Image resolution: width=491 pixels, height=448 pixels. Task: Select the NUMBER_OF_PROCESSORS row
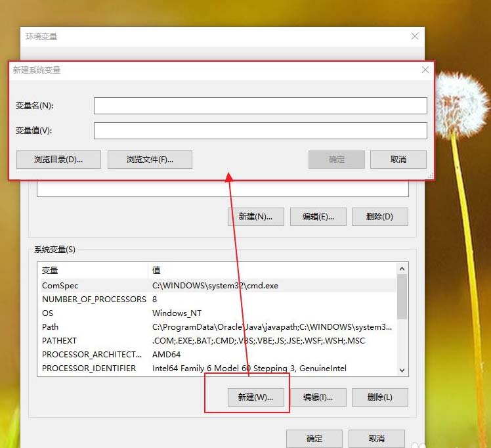click(217, 299)
